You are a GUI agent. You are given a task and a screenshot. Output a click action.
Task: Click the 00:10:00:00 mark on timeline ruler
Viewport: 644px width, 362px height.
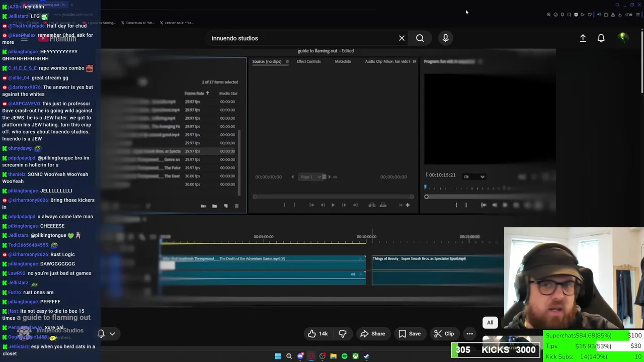(366, 236)
